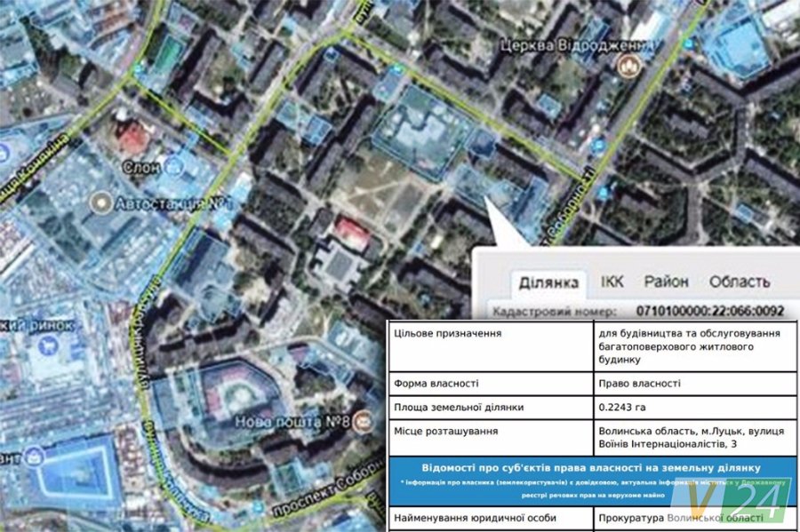
Task: Switch to the ІКК tab
Action: click(612, 282)
